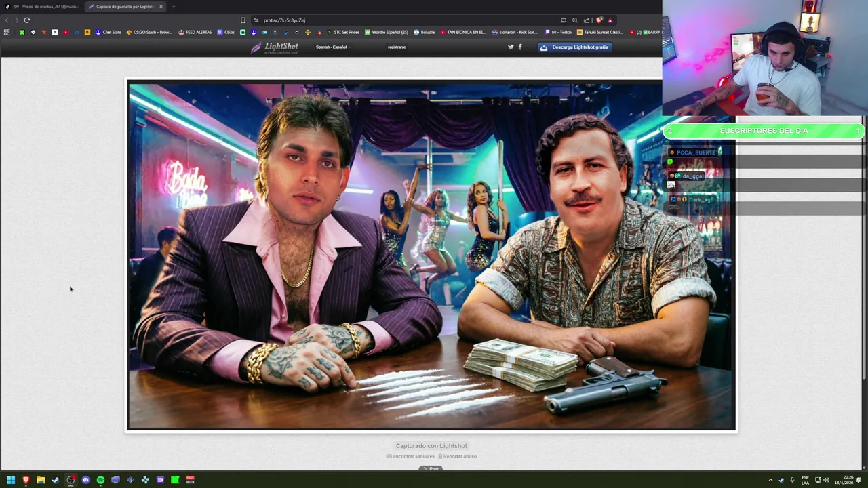Open the CS:GO Stash bookmark
The image size is (868, 488).
(x=149, y=32)
